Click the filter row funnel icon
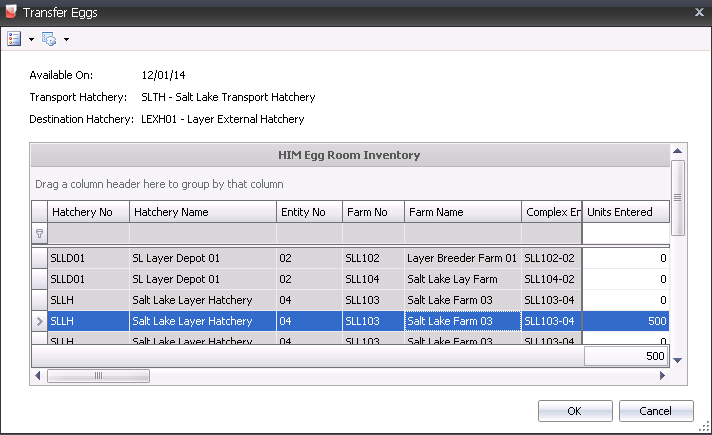Screen dimensions: 712x435 pos(39,233)
